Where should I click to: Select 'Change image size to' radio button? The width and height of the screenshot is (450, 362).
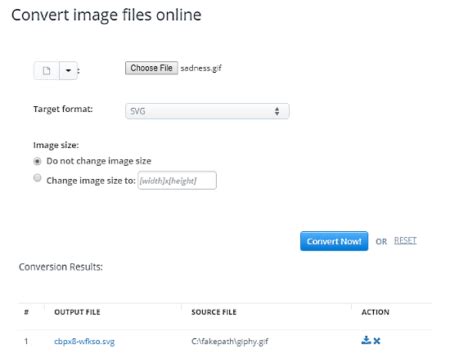37,178
